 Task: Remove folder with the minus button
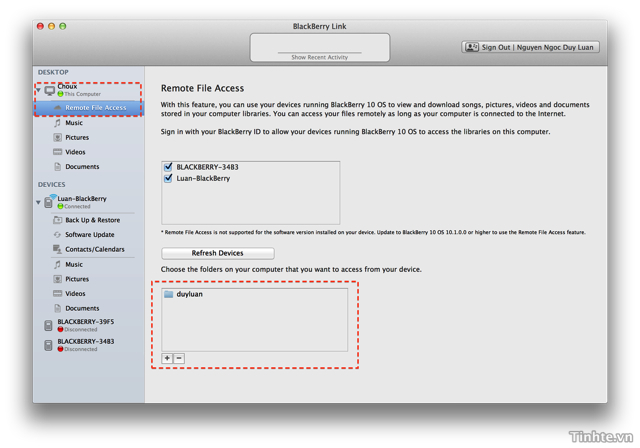[x=179, y=358]
